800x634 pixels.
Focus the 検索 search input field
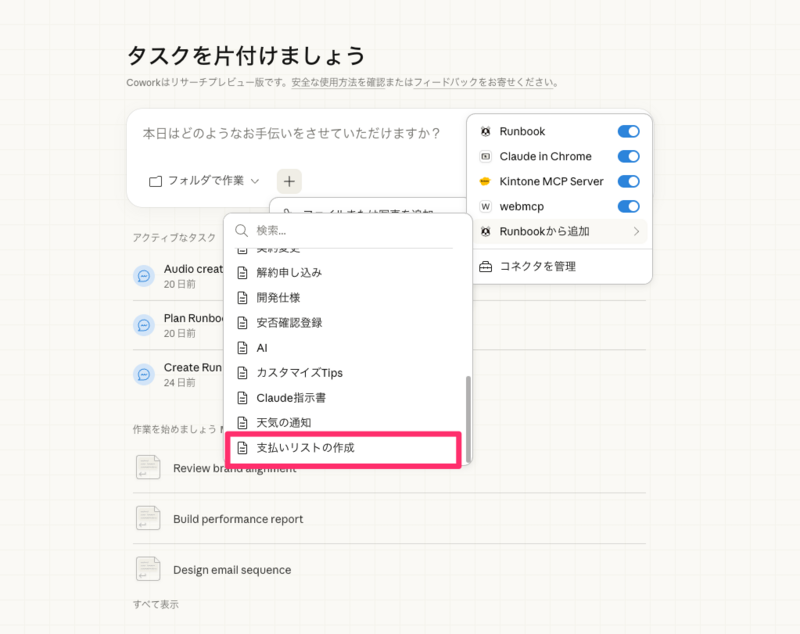click(350, 231)
